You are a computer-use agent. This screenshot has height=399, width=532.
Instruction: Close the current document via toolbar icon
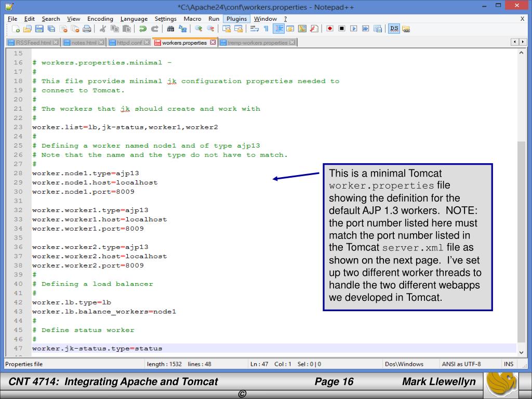63,29
